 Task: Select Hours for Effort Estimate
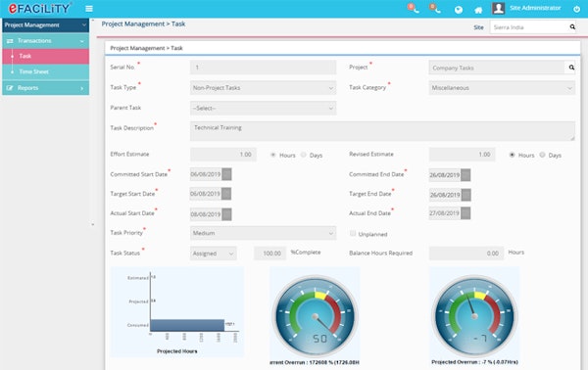pos(273,155)
